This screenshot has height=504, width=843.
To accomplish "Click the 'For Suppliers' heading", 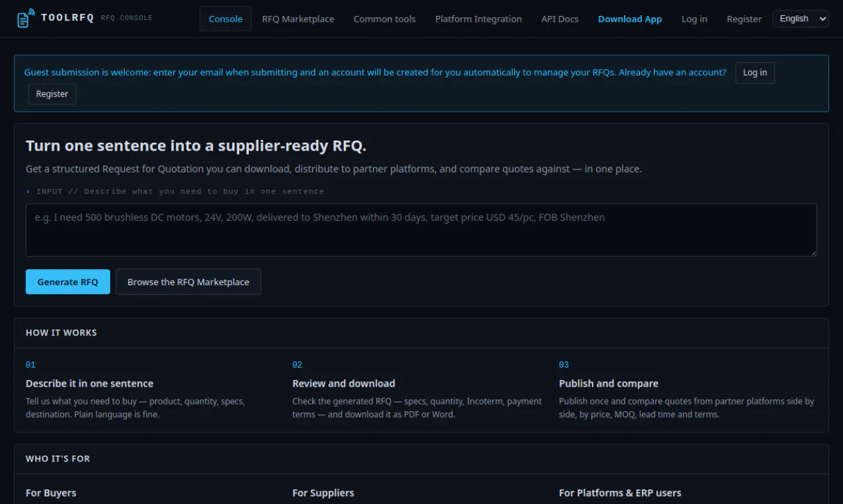I will [323, 493].
